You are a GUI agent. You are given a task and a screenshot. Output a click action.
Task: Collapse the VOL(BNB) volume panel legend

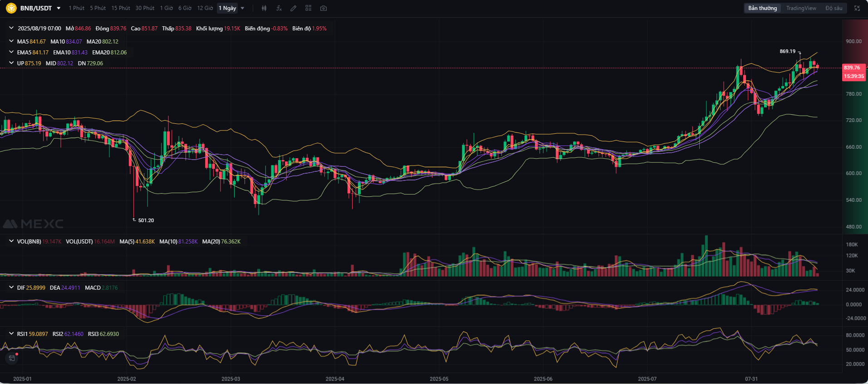coord(11,241)
